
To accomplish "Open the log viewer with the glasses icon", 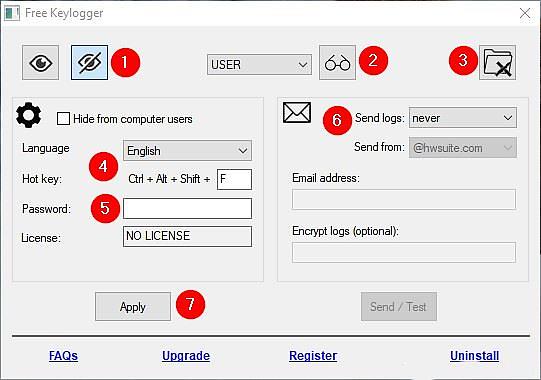I will click(x=337, y=62).
